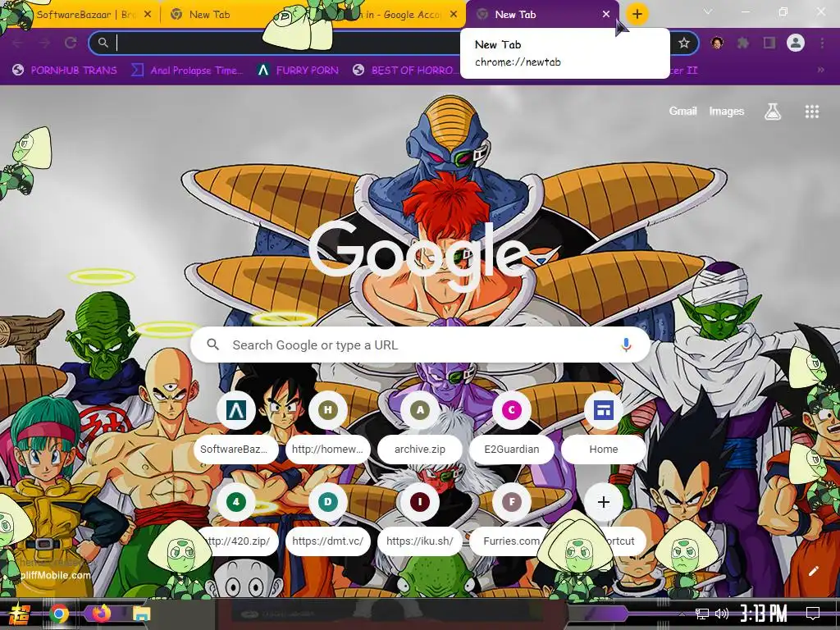Screen dimensions: 840x630
Task: Click the extension avatar icon in toolbar
Action: click(x=717, y=43)
